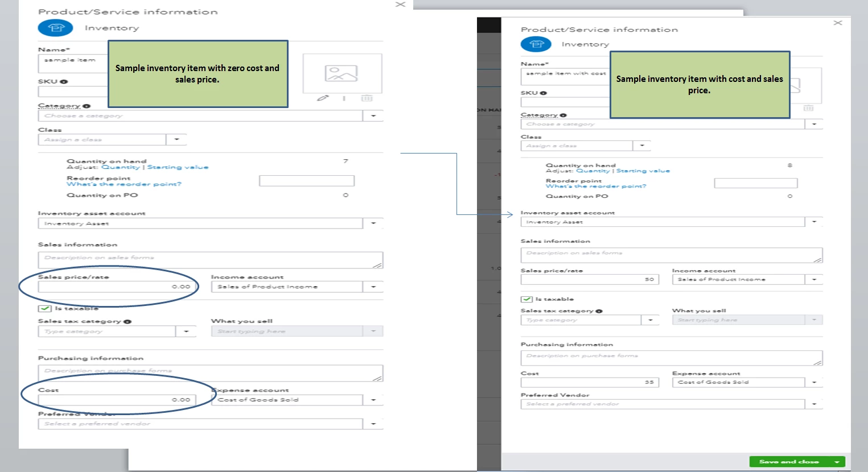Click the Starting value link in right panel
Screen dimensions: 868x472
pyautogui.click(x=643, y=171)
